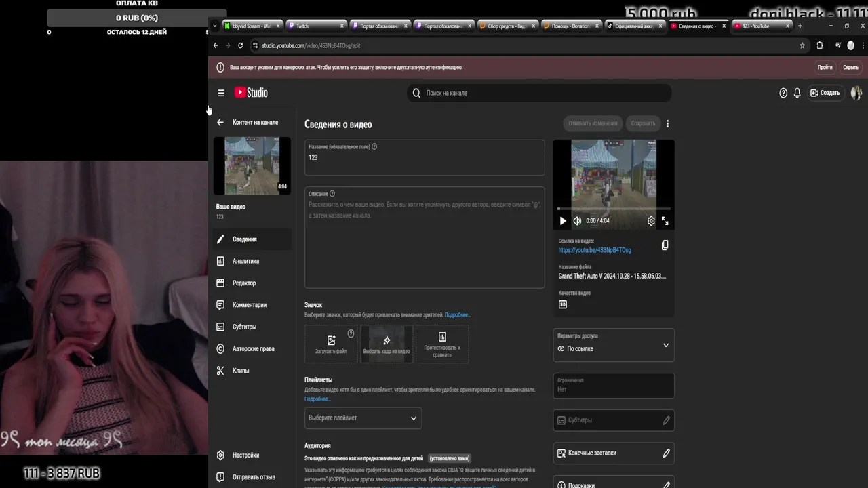Screen dimensions: 868x488
Task: Open Аналитика in the sidebar
Action: 252,261
